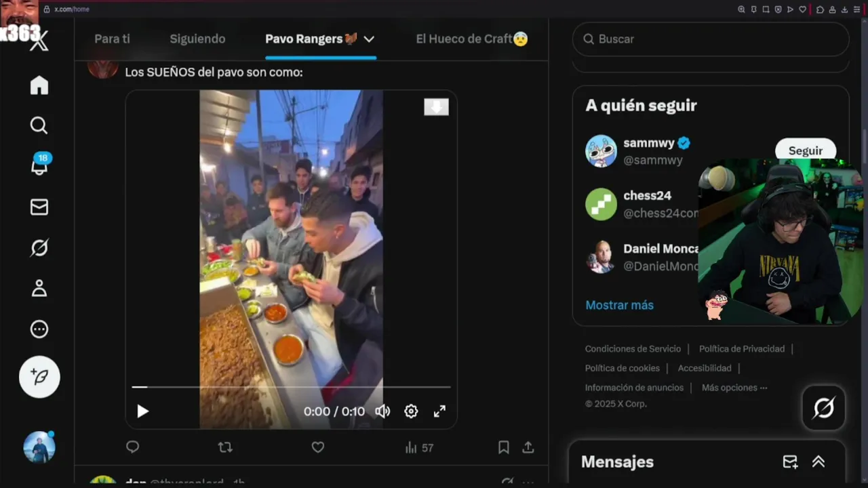The height and width of the screenshot is (488, 868).
Task: Mute the video with speaker icon
Action: tap(383, 411)
